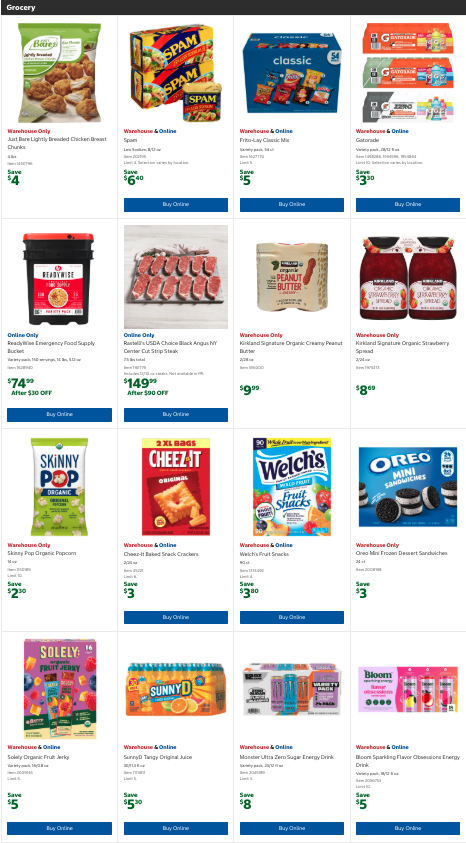Click Kirkland Signature Organic Strawberry Spread title
The width and height of the screenshot is (466, 843).
pyautogui.click(x=402, y=347)
